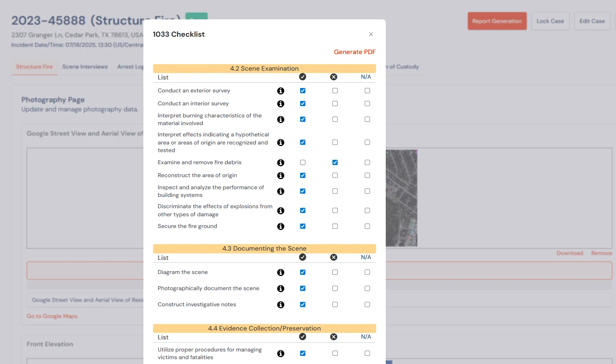Click the Lock Case button
The image size is (616, 364).
pyautogui.click(x=550, y=21)
